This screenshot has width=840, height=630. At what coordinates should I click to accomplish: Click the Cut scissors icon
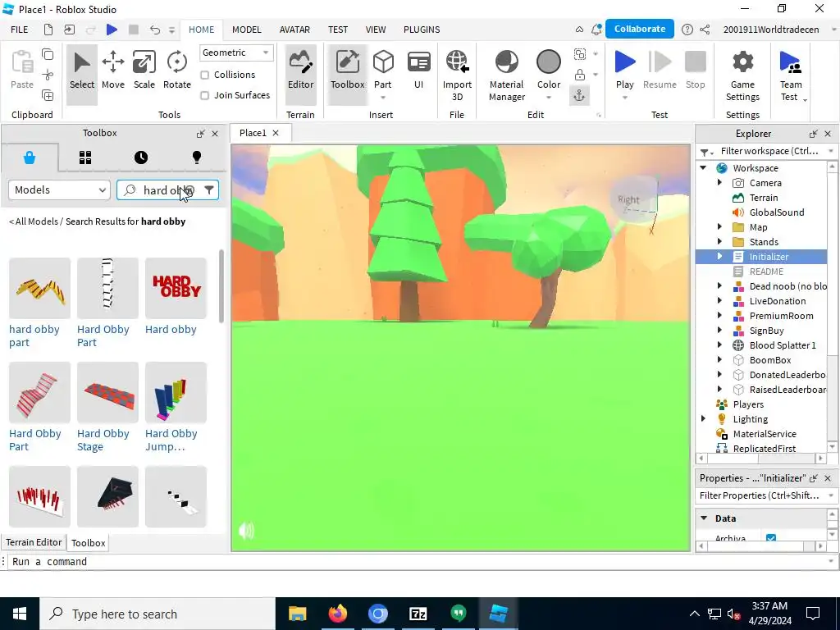pyautogui.click(x=48, y=75)
